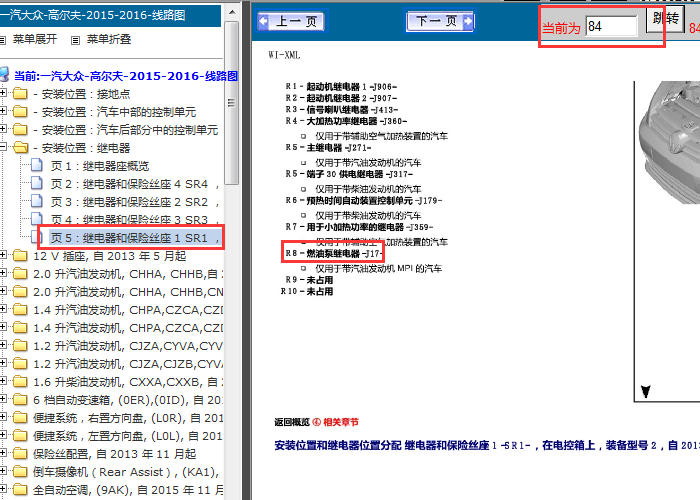Click text R3 - 信号喇叭继电器 -J413-
This screenshot has width=700, height=500.
[342, 110]
